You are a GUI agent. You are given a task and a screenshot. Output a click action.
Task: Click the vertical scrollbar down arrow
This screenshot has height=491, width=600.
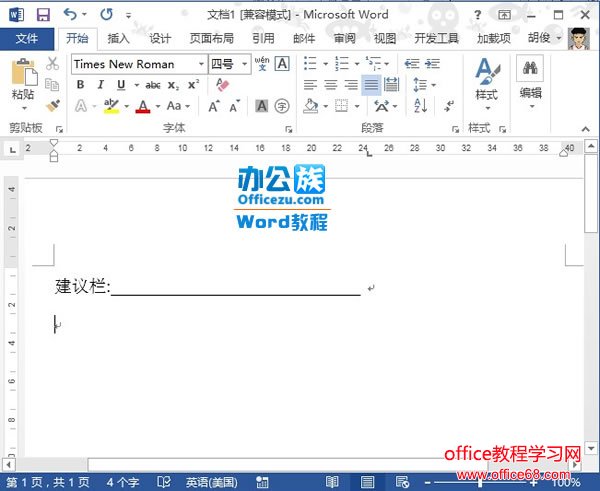pyautogui.click(x=592, y=448)
